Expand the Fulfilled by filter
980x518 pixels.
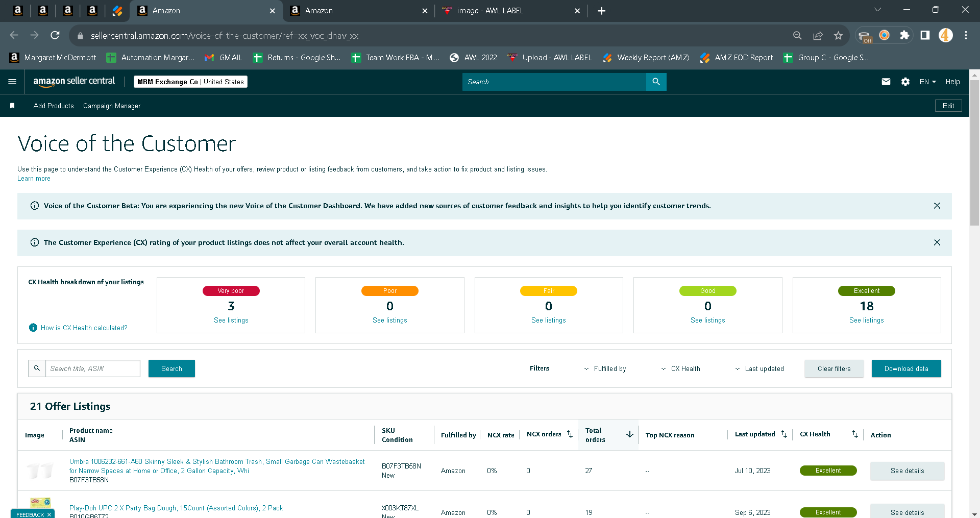(x=605, y=368)
